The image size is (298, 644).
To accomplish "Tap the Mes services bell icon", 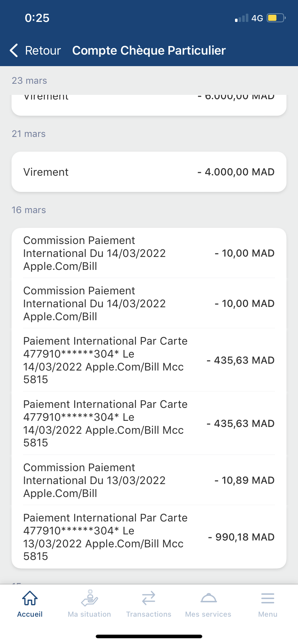I will 208,598.
